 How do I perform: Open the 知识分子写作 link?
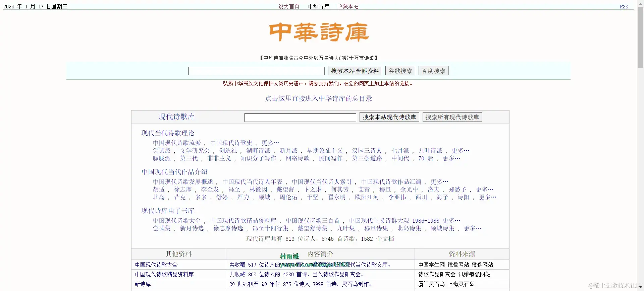click(258, 158)
